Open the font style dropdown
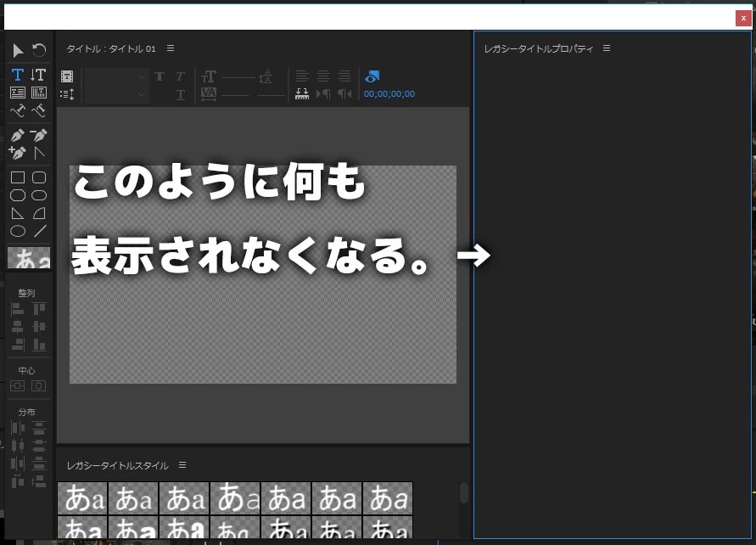Viewport: 756px width, 545px height. pos(115,94)
